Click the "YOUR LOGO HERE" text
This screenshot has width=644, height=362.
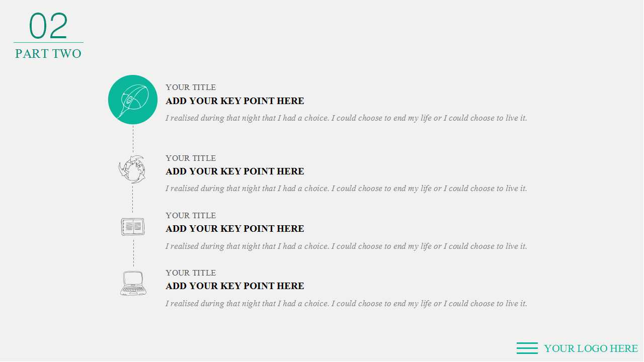coord(591,348)
